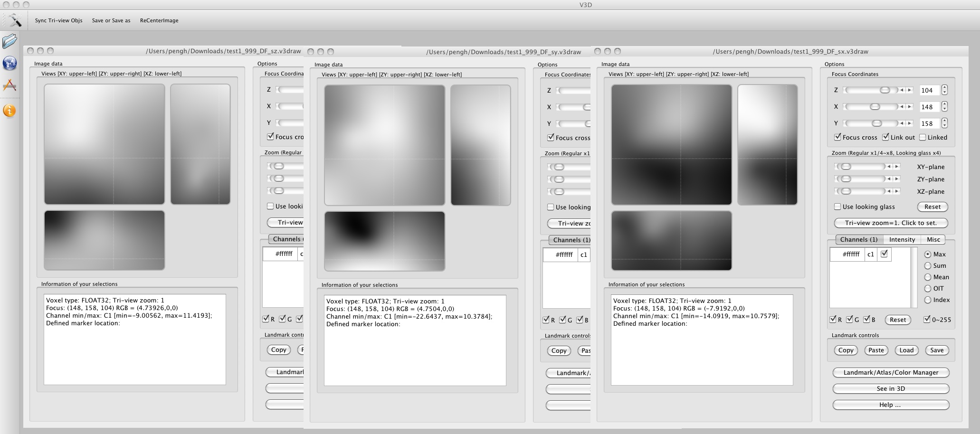980x434 pixels.
Task: Click the hammer and wrench tools icon
Action: (x=15, y=20)
